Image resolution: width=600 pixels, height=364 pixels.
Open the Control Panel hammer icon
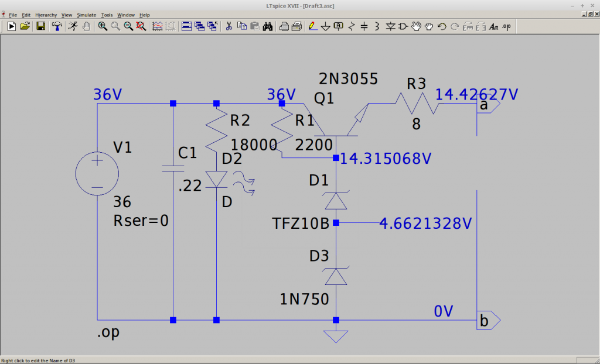[x=57, y=26]
